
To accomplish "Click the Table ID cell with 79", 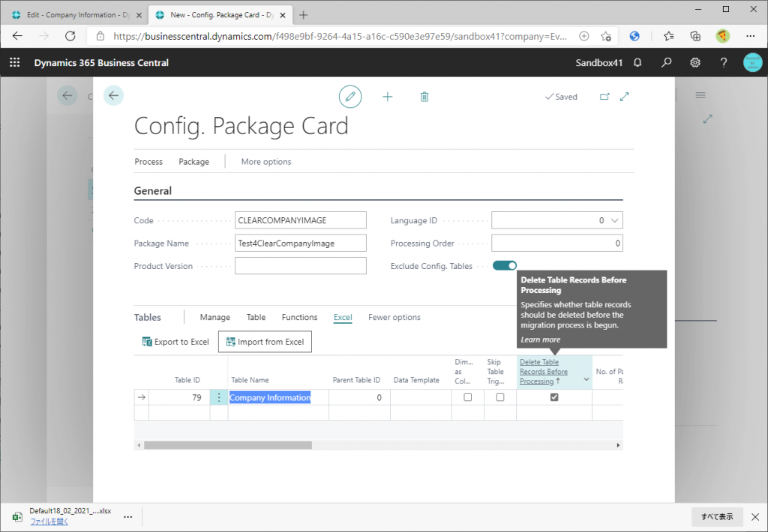I will [x=179, y=397].
